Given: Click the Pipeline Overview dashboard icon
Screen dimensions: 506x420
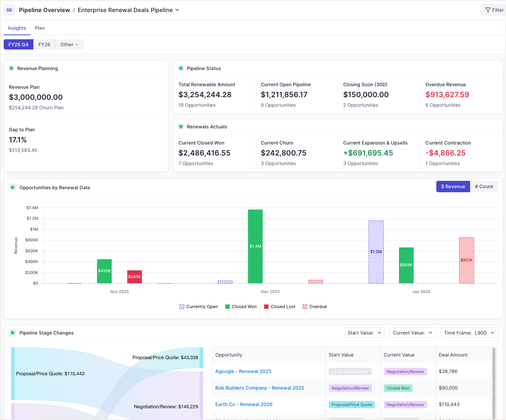Looking at the screenshot, I should point(9,10).
